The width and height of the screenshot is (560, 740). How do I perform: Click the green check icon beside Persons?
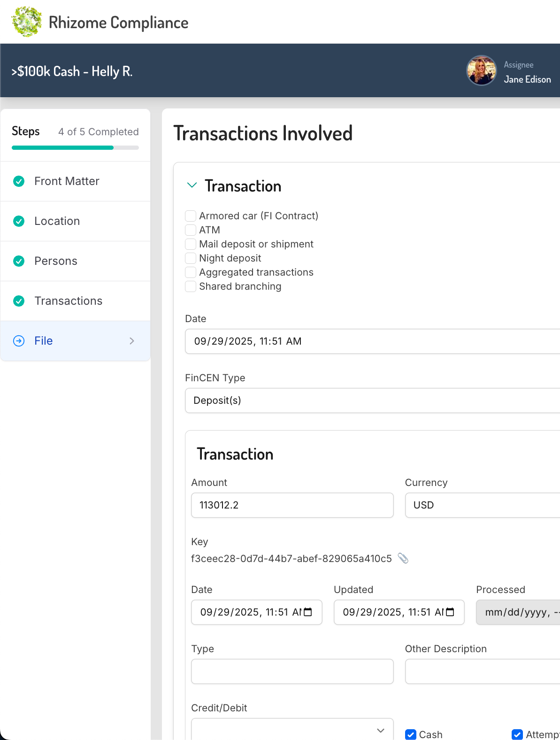[x=19, y=261]
